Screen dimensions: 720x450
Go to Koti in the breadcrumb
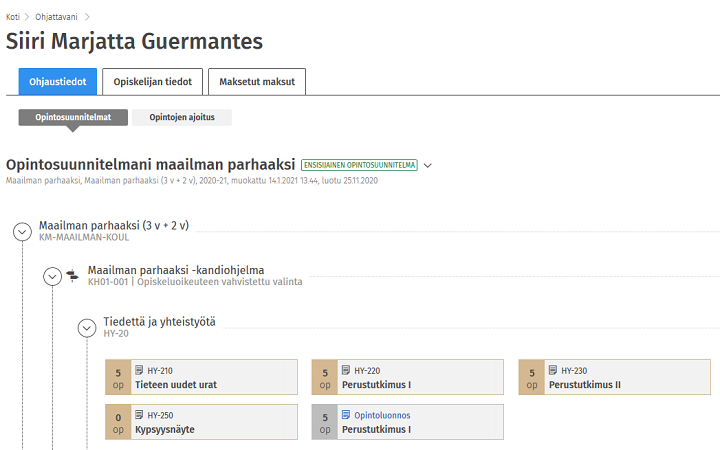(x=13, y=17)
